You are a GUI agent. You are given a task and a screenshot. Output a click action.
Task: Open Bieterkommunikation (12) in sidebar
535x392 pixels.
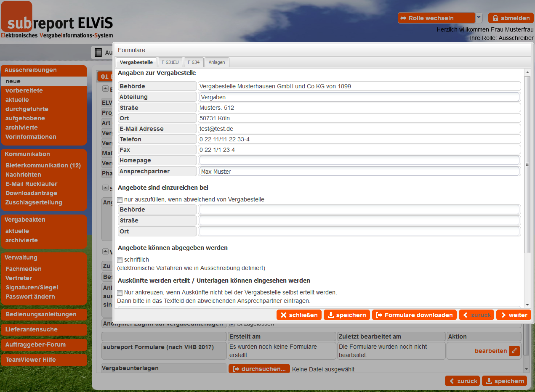pyautogui.click(x=43, y=165)
